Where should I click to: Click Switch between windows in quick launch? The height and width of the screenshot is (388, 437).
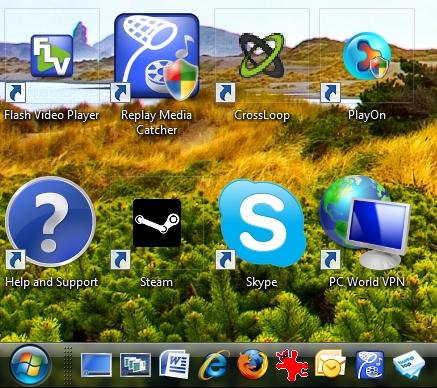135,365
